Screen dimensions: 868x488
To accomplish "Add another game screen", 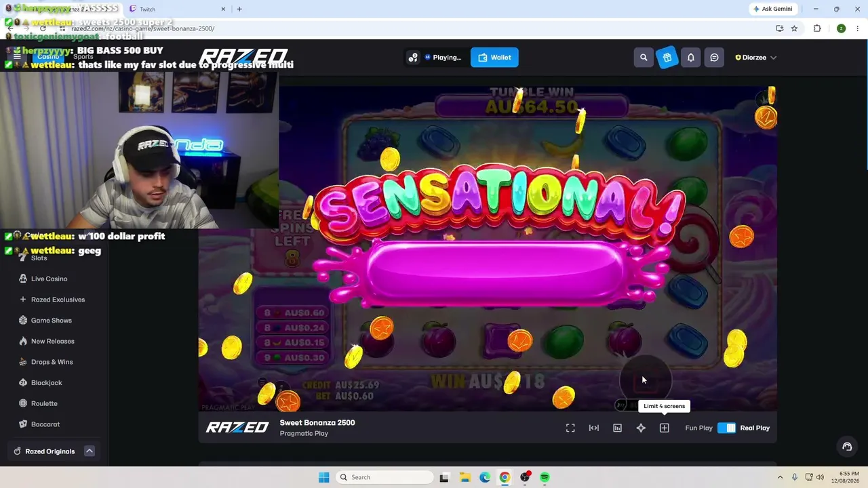I will point(665,428).
